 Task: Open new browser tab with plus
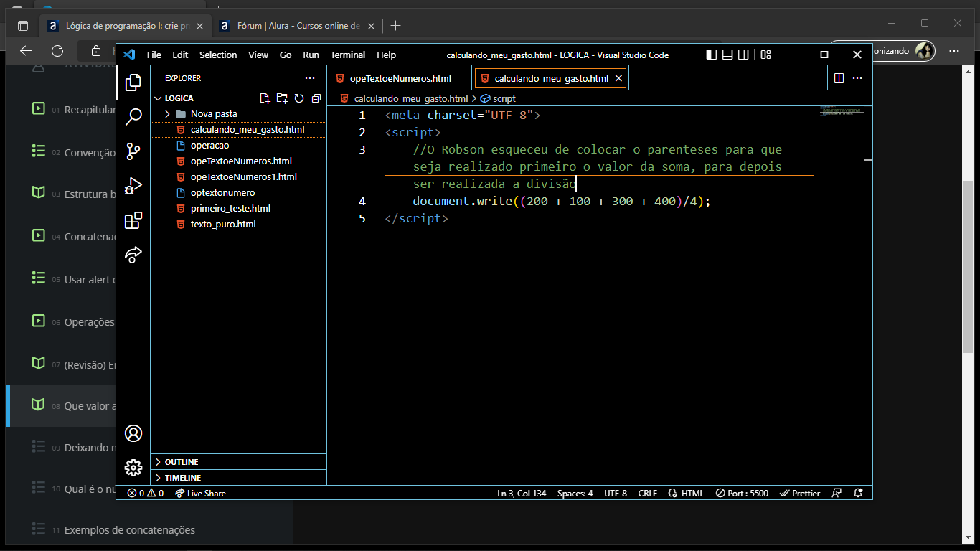click(x=395, y=26)
